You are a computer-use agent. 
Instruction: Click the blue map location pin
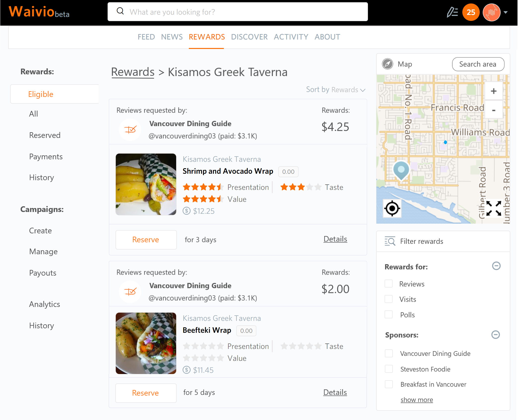(401, 170)
